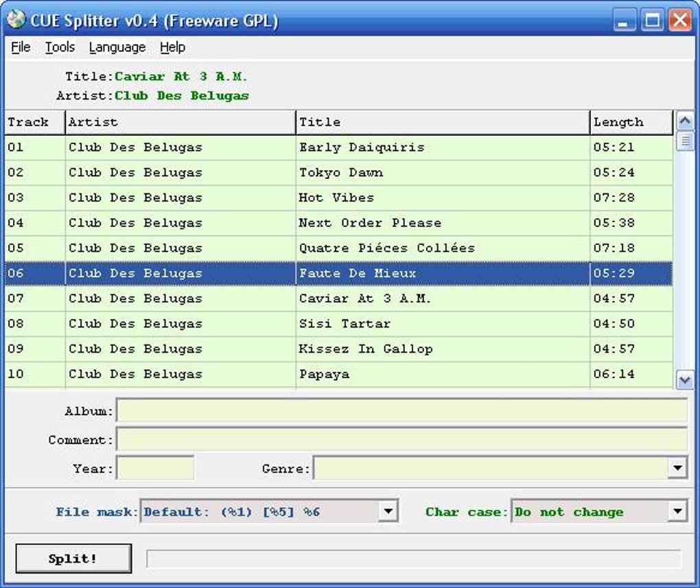Click length value 07:28
Image resolution: width=700 pixels, height=588 pixels.
click(x=614, y=198)
